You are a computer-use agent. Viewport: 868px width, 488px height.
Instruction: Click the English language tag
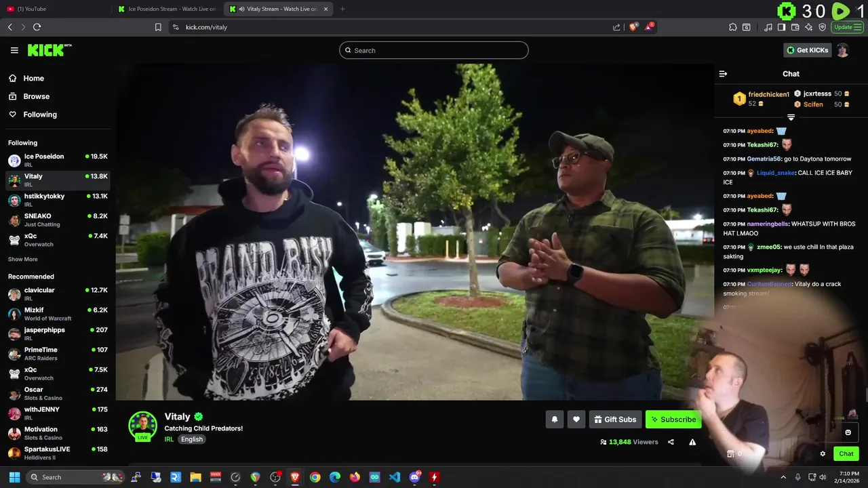(x=191, y=439)
